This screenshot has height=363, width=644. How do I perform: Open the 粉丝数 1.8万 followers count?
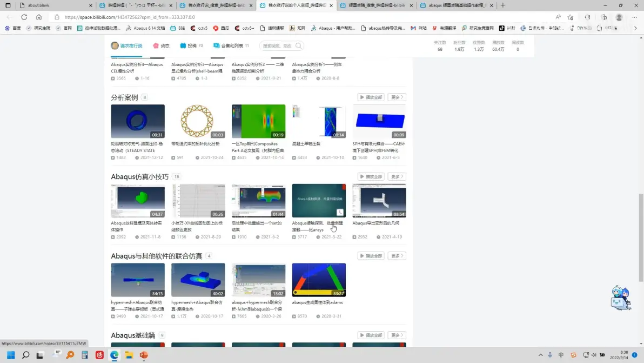pos(459,45)
